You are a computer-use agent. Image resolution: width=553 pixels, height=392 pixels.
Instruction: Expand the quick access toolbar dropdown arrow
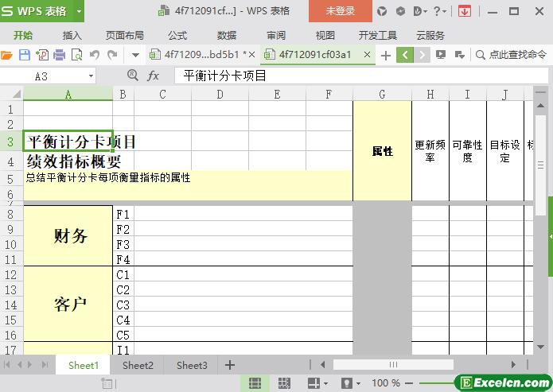[x=135, y=55]
